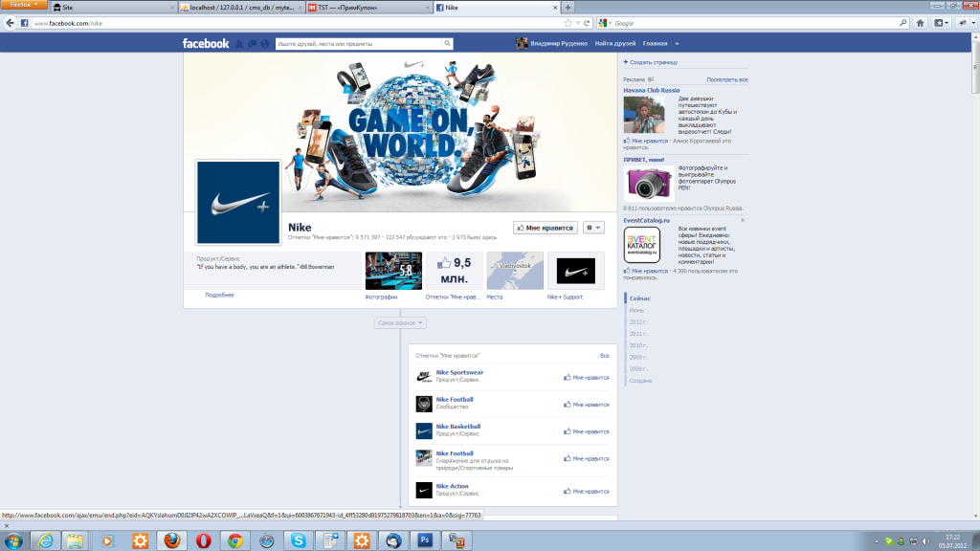Open Windows Start menu orb
This screenshot has width=980, height=551.
pyautogui.click(x=13, y=541)
